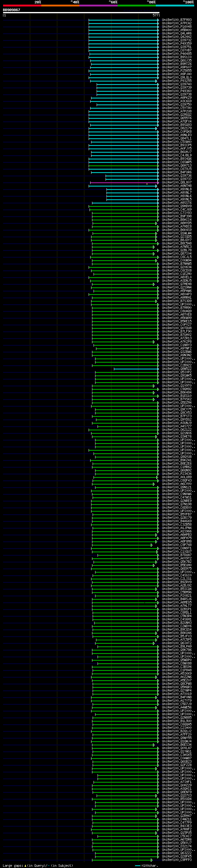Select the UniRef100_Q28FK5 hit label
Image resolution: width=197 pixels, height=868 pixels.
tap(177, 856)
